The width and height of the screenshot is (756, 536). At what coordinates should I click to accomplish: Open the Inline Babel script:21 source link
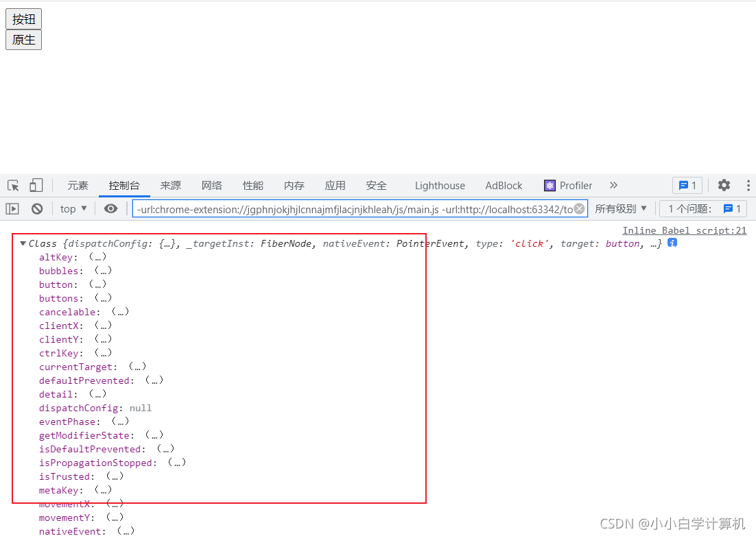pyautogui.click(x=684, y=231)
